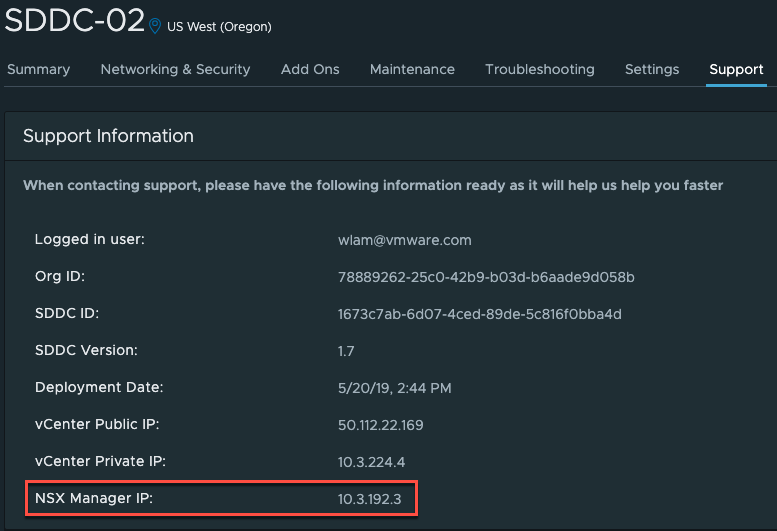
Task: Select the Troubleshooting tab
Action: pos(540,69)
